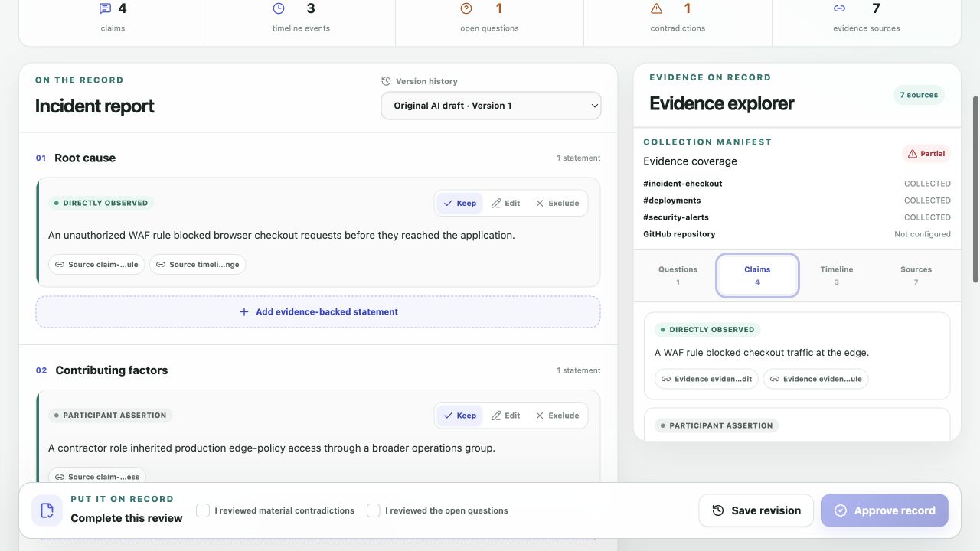Open the Source timeli...nge chip
The width and height of the screenshot is (980, 551).
(198, 265)
